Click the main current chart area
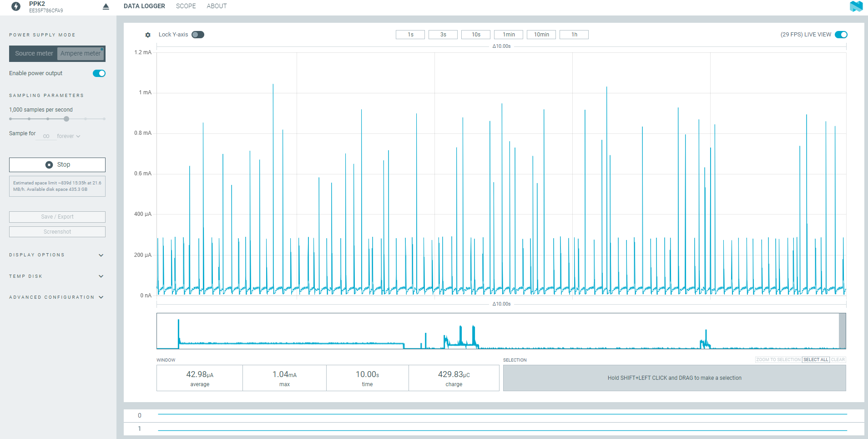This screenshot has width=868, height=439. tap(501, 174)
